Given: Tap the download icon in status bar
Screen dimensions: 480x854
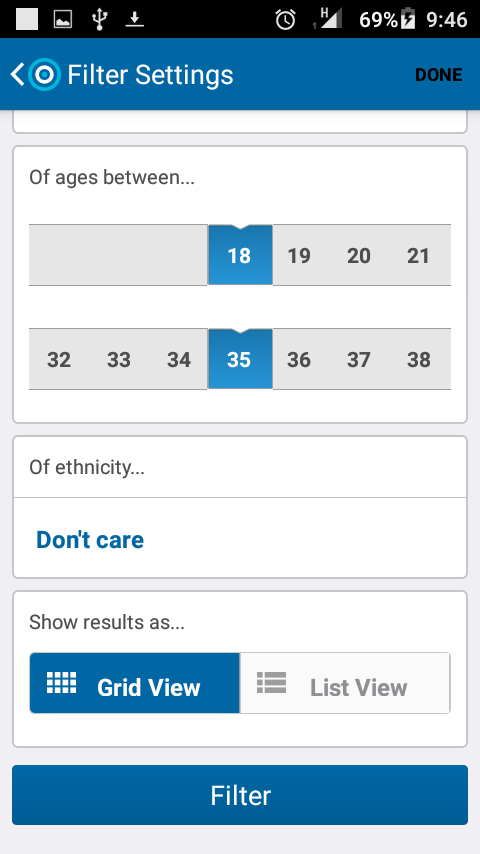Looking at the screenshot, I should pos(135,20).
